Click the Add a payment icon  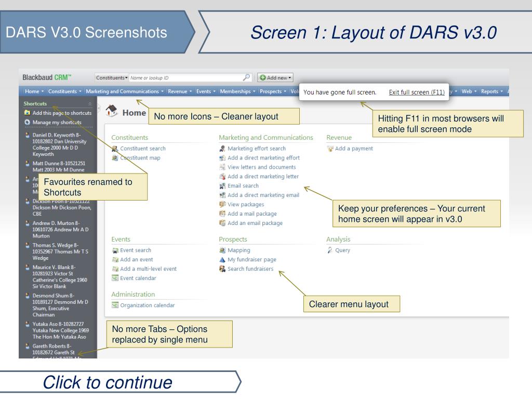point(330,149)
